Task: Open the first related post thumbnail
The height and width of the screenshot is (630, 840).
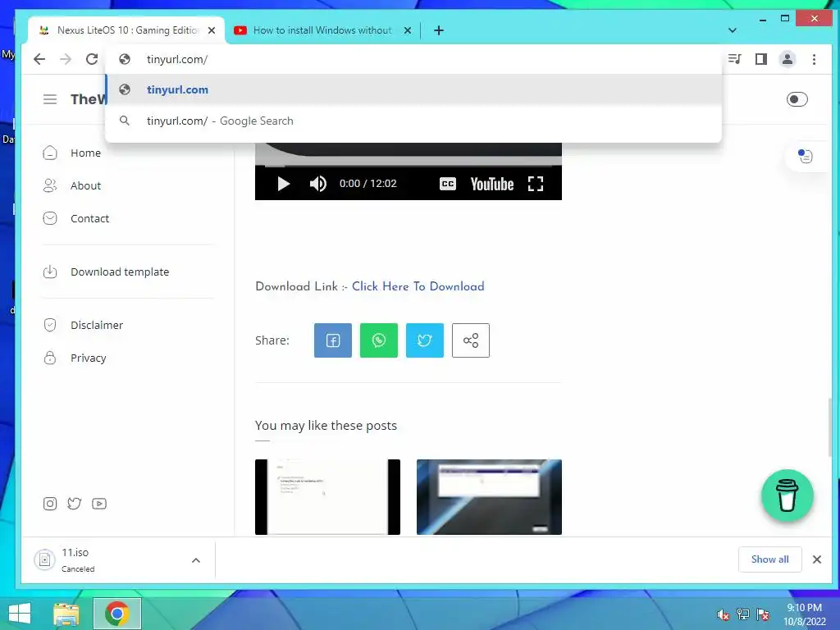Action: [327, 496]
